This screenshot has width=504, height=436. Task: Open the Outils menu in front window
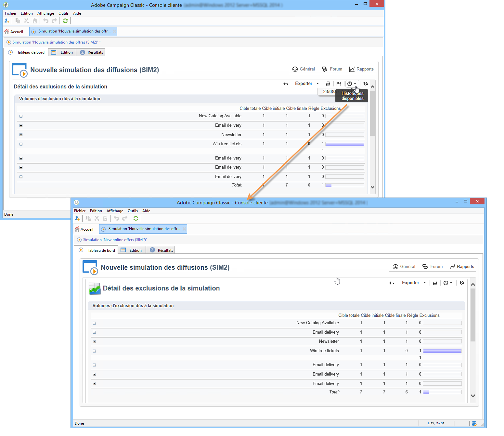133,211
